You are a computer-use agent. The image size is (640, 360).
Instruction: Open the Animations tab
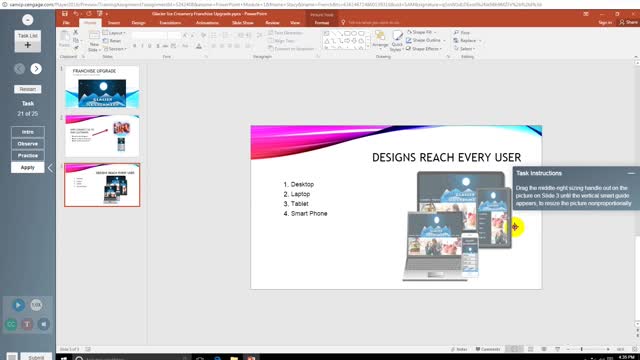207,23
